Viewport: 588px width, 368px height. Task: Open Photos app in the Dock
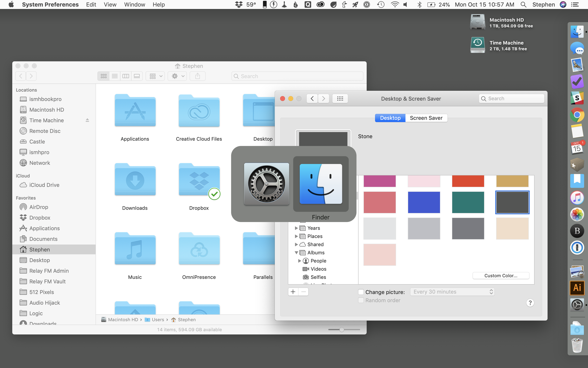point(577,214)
